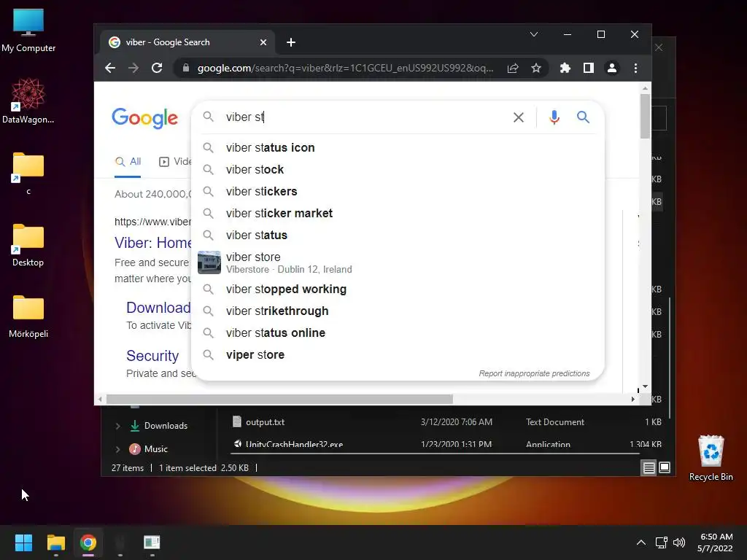
Task: Open the volume speaker tray icon
Action: click(x=679, y=542)
